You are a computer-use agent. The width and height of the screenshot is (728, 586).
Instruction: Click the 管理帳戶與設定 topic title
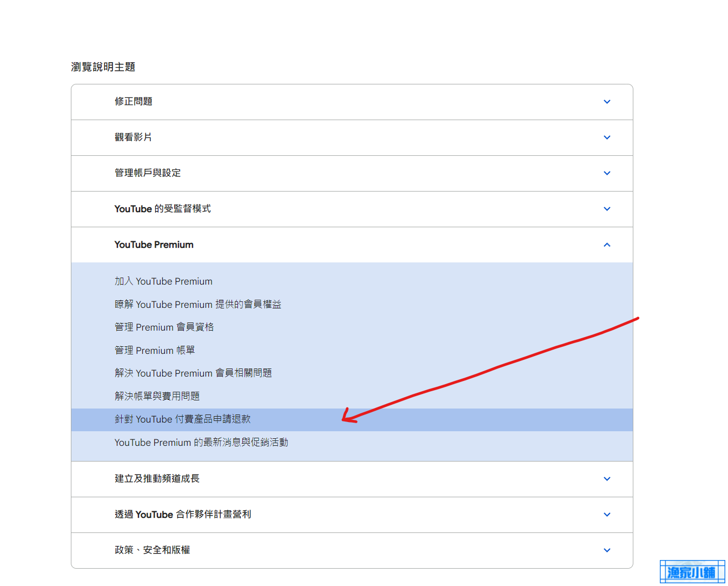pyautogui.click(x=148, y=173)
